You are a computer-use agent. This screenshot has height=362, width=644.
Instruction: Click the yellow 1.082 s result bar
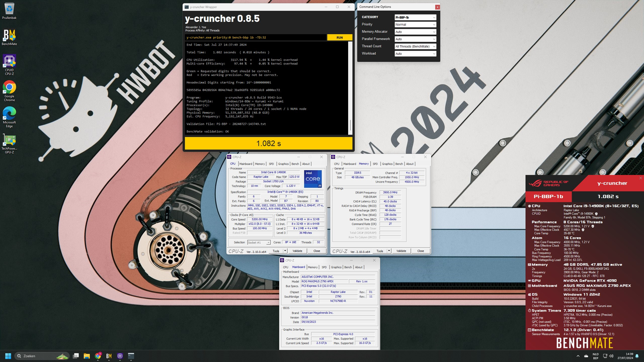click(x=269, y=143)
